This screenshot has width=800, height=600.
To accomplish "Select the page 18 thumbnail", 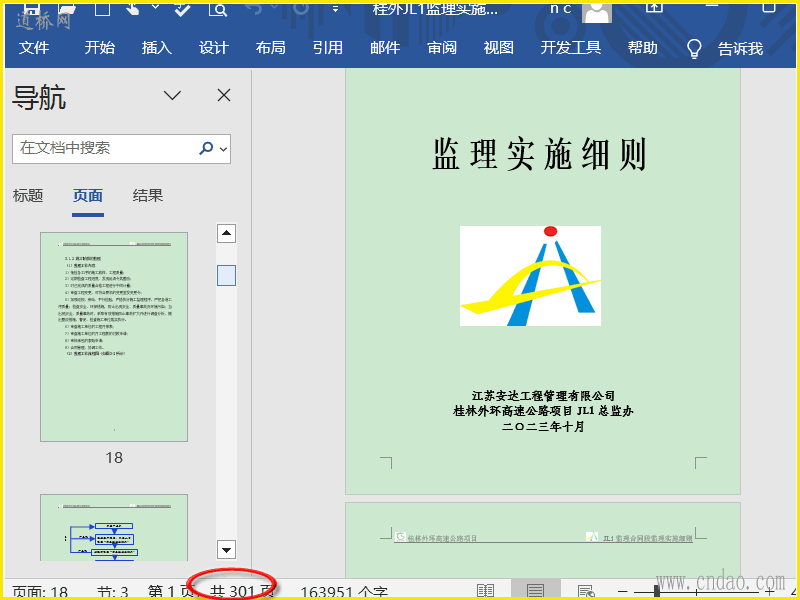I will click(x=114, y=337).
